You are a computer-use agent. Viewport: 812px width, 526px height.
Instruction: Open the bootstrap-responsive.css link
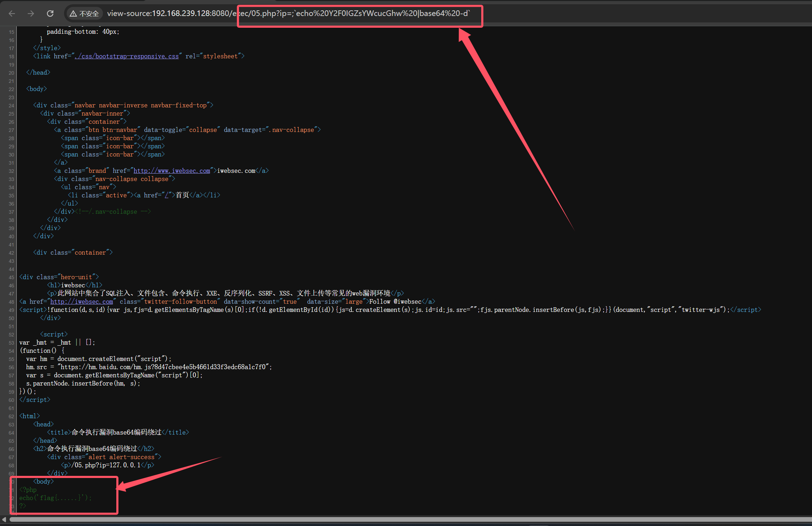(127, 56)
